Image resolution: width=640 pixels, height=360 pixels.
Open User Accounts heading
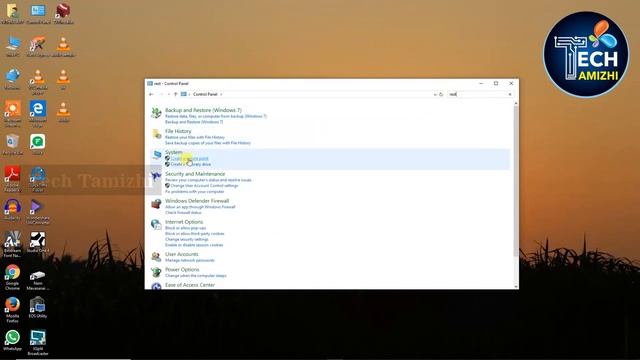click(x=182, y=254)
